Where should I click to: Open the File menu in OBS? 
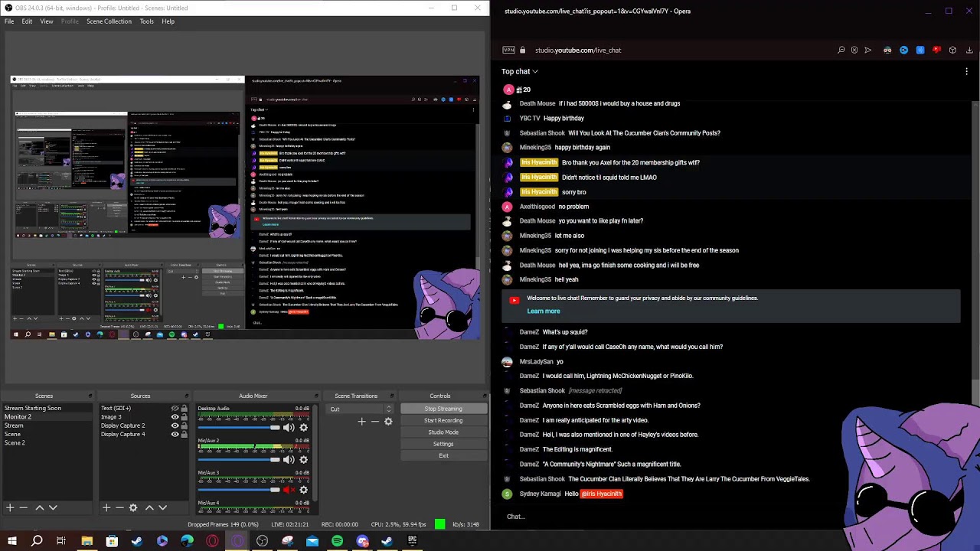click(9, 21)
